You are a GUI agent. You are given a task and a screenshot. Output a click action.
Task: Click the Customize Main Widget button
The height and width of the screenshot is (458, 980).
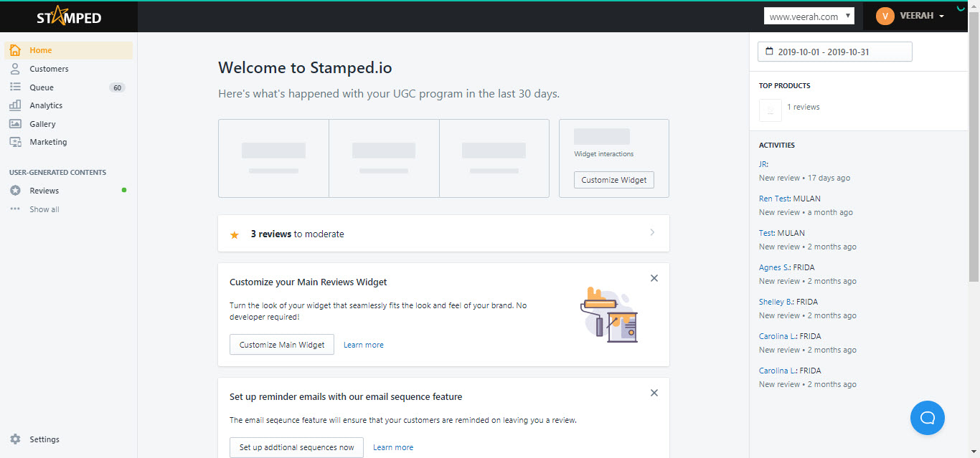[x=282, y=345]
